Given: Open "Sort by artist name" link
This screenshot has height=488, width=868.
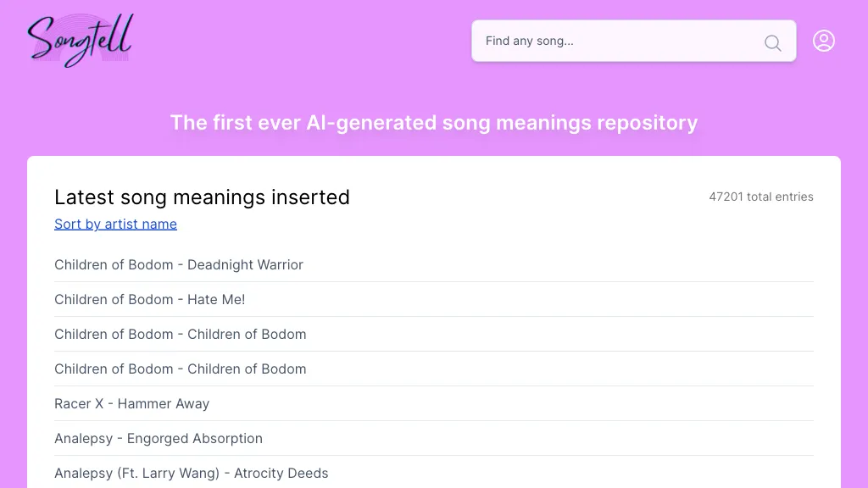Looking at the screenshot, I should (115, 224).
